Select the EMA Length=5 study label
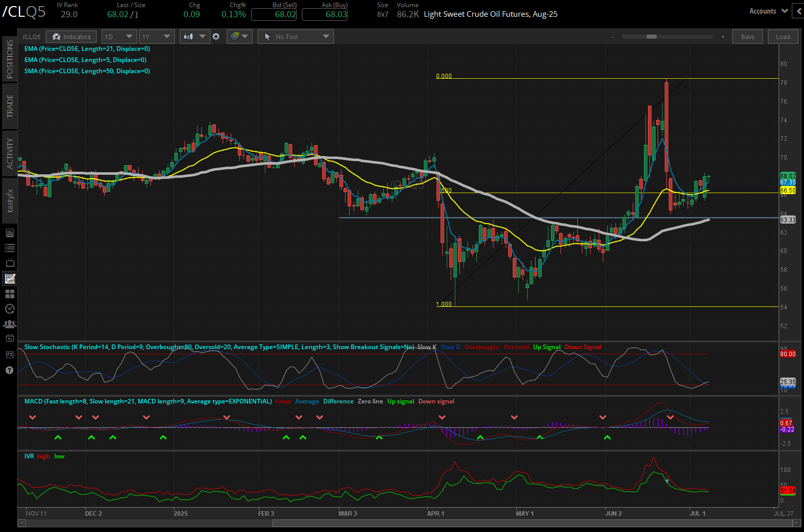804x532 pixels. (x=85, y=60)
